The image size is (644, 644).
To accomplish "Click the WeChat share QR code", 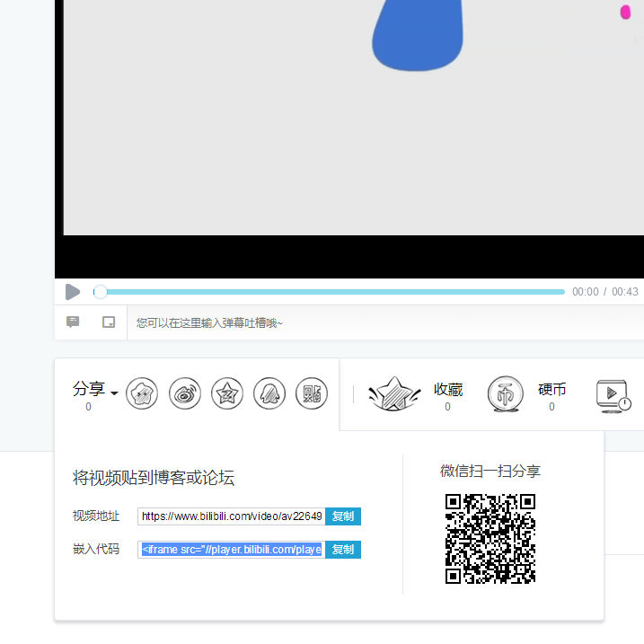I will pos(490,538).
